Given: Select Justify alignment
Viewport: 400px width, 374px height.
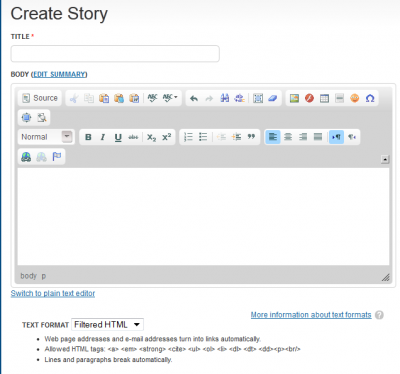Looking at the screenshot, I should tap(318, 137).
